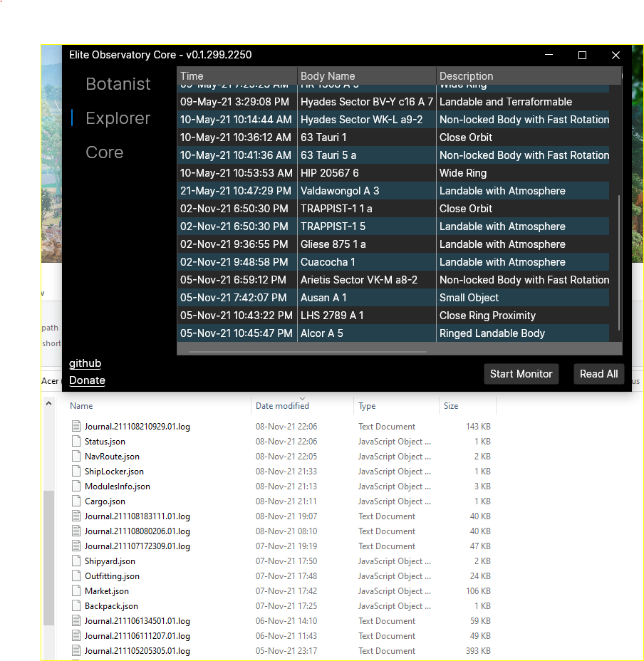Image resolution: width=644 pixels, height=661 pixels.
Task: Sort by Body Name column header
Action: point(366,76)
